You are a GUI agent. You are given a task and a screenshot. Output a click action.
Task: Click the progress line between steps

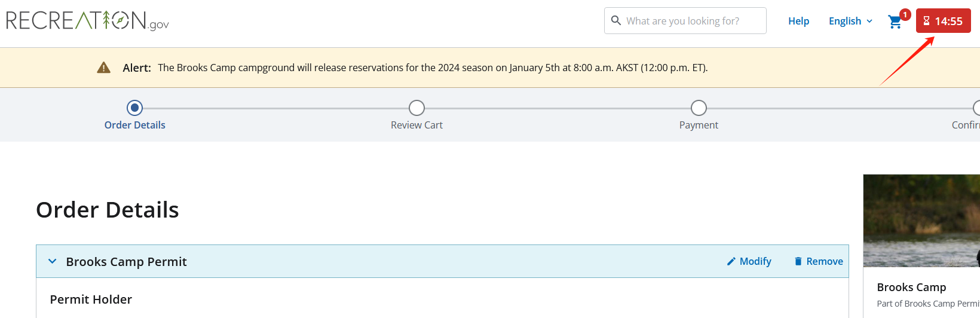[x=275, y=108]
